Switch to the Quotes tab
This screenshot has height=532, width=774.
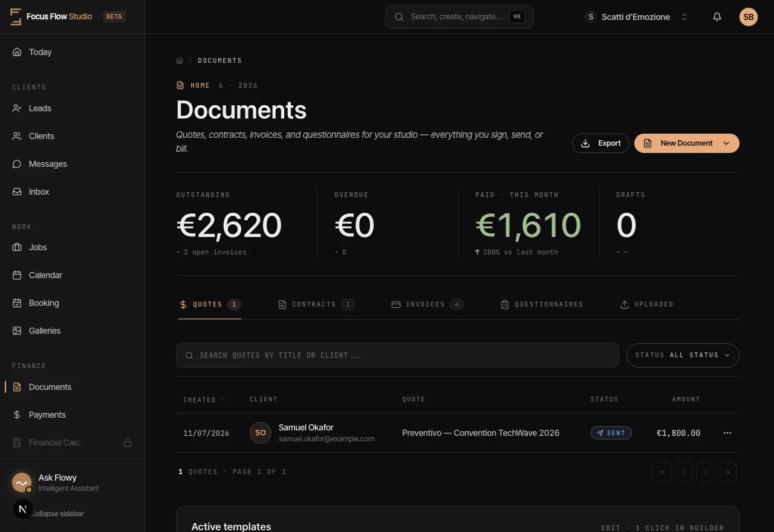click(210, 305)
